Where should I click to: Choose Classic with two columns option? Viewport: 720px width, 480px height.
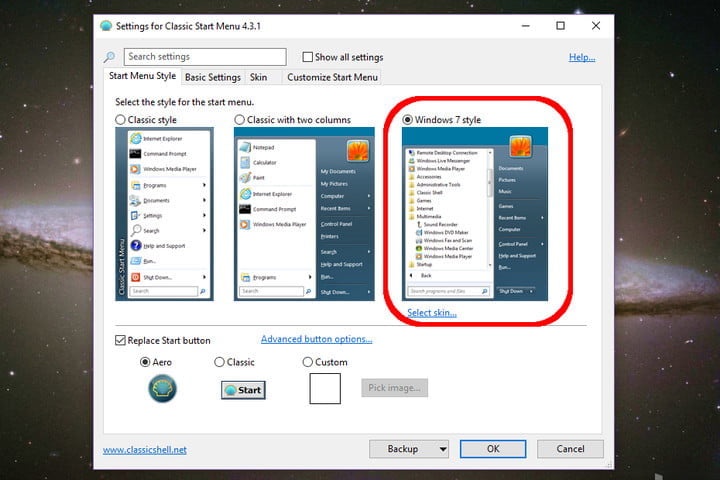coord(239,120)
